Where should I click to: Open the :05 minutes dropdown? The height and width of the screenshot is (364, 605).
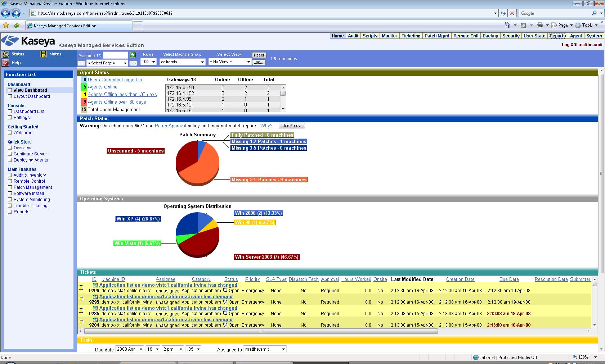click(193, 349)
